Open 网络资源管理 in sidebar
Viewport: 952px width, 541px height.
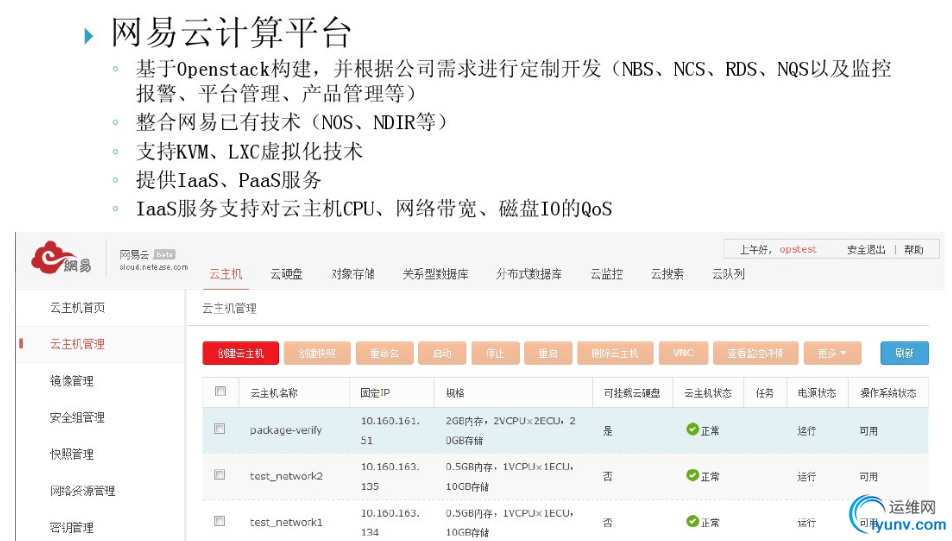tap(83, 491)
